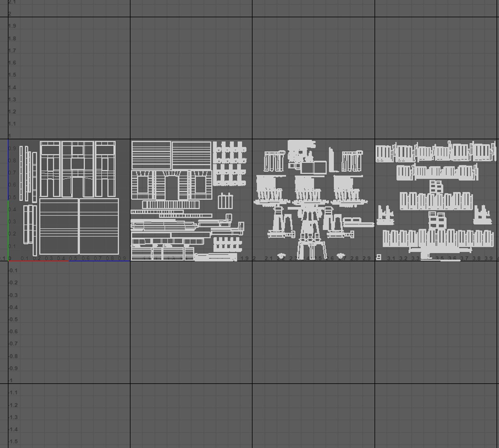Click the -1.2 label on the vertical axis
This screenshot has width=499, height=448.
13,405
